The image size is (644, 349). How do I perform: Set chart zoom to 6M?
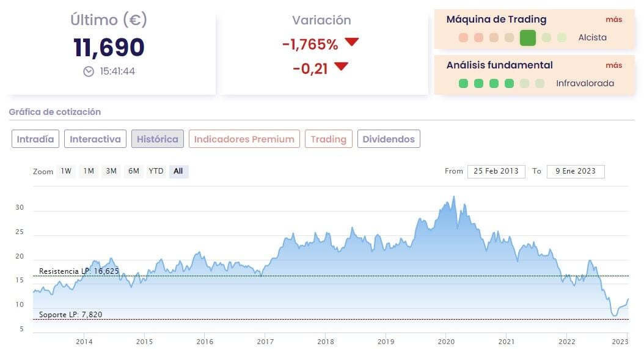(x=134, y=171)
